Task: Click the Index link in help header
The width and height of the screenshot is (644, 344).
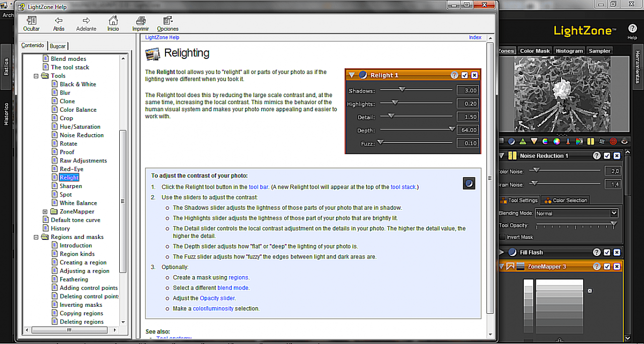Action: tap(475, 37)
